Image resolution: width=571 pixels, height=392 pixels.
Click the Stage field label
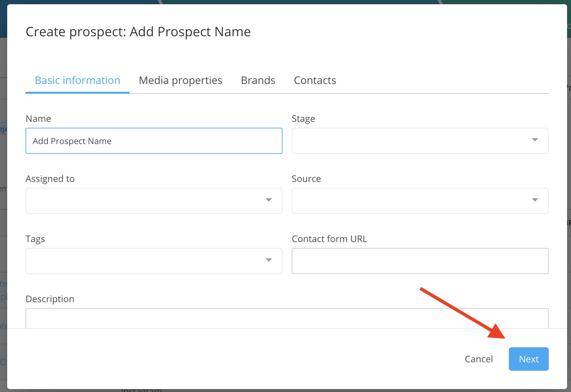coord(303,119)
